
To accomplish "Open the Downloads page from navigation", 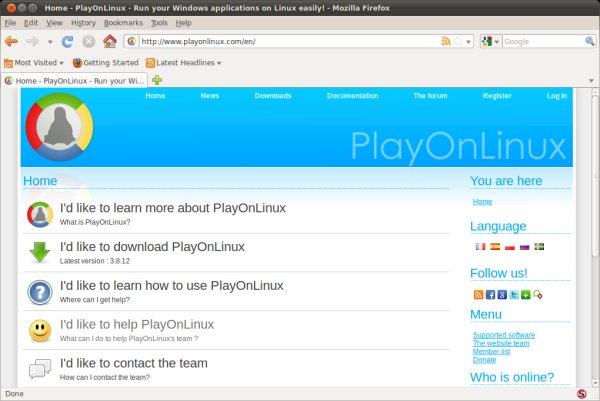I will coord(273,96).
